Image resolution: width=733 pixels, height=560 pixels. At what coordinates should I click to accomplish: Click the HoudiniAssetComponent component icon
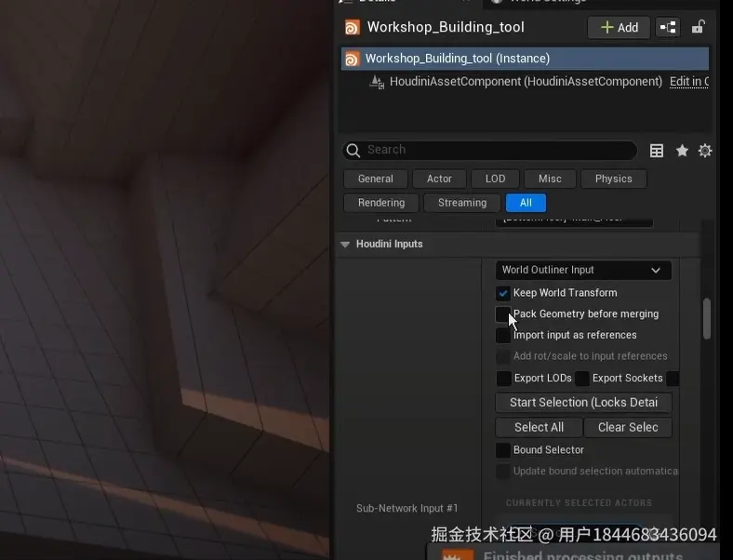click(377, 82)
